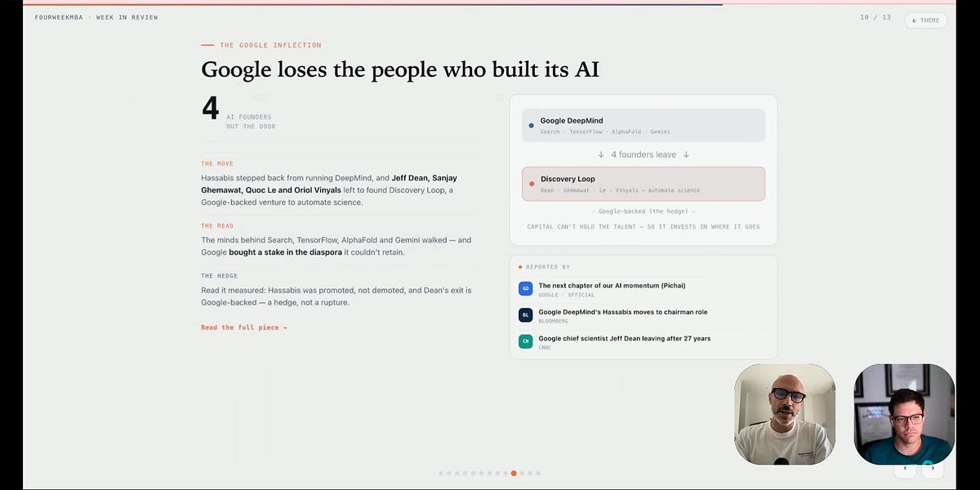Select the Google DeepMind card

pyautogui.click(x=644, y=126)
